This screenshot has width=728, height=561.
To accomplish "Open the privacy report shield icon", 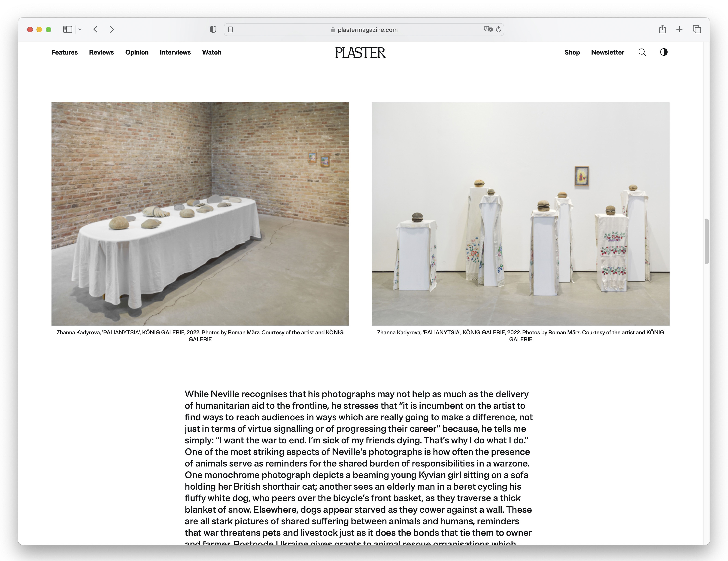I will 213,29.
